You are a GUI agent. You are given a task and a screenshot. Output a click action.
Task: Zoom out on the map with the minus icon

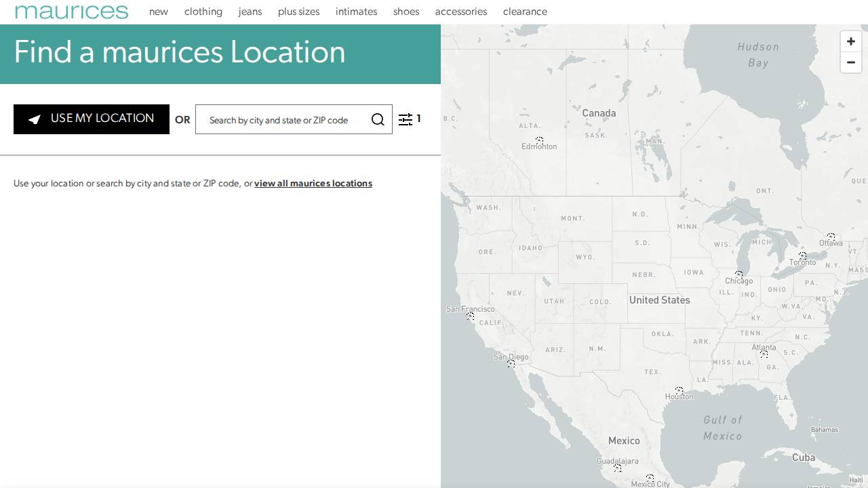click(850, 63)
